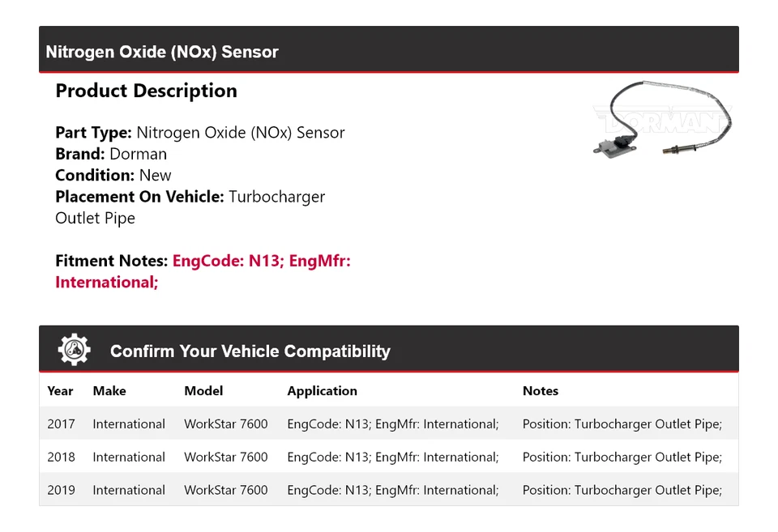The height and width of the screenshot is (532, 778).
Task: Click the Confirm Your Vehicle Compatibility heading text
Action: 250,351
